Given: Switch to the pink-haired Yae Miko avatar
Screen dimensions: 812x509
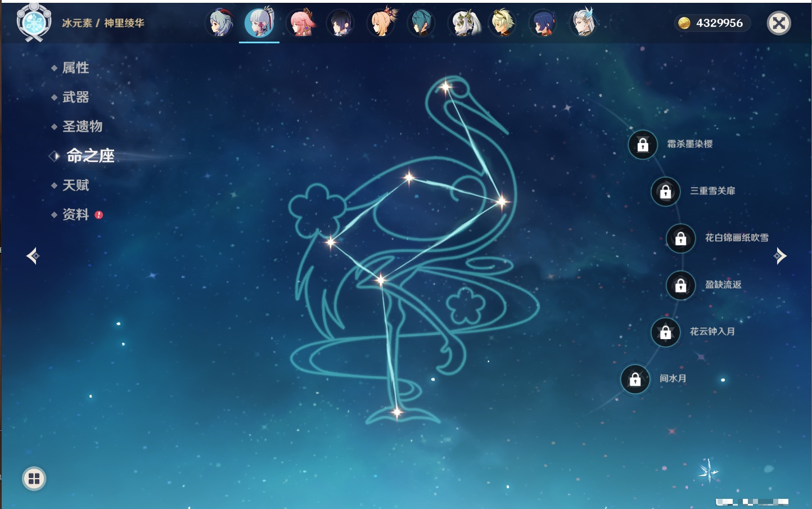Looking at the screenshot, I should [301, 23].
